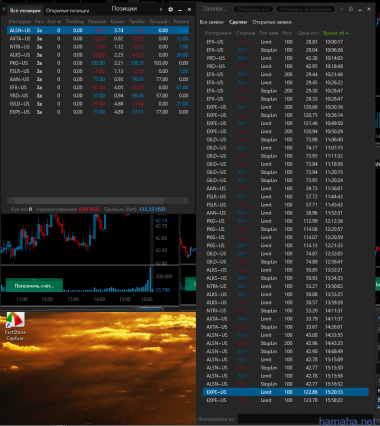Switch to 'Открытые позиции' tab
This screenshot has width=380, height=426.
point(67,11)
